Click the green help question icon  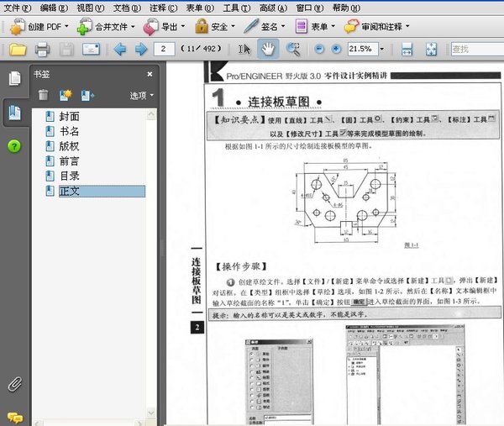click(14, 146)
